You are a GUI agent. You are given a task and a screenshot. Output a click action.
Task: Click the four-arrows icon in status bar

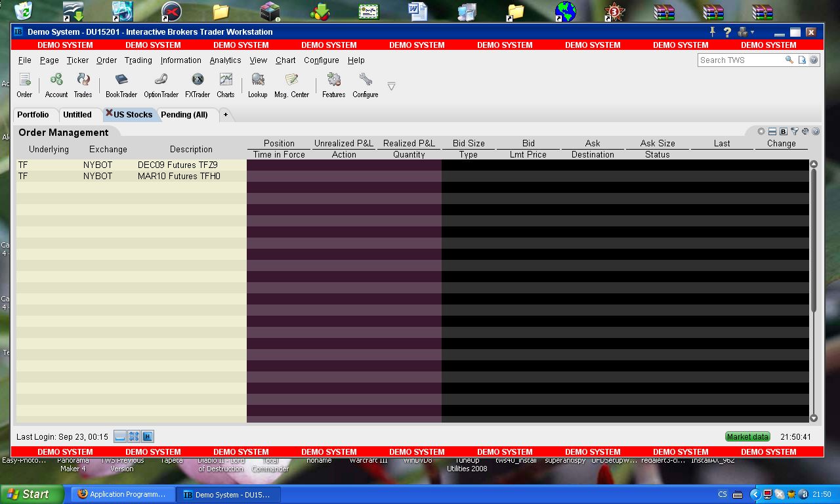pyautogui.click(x=134, y=436)
